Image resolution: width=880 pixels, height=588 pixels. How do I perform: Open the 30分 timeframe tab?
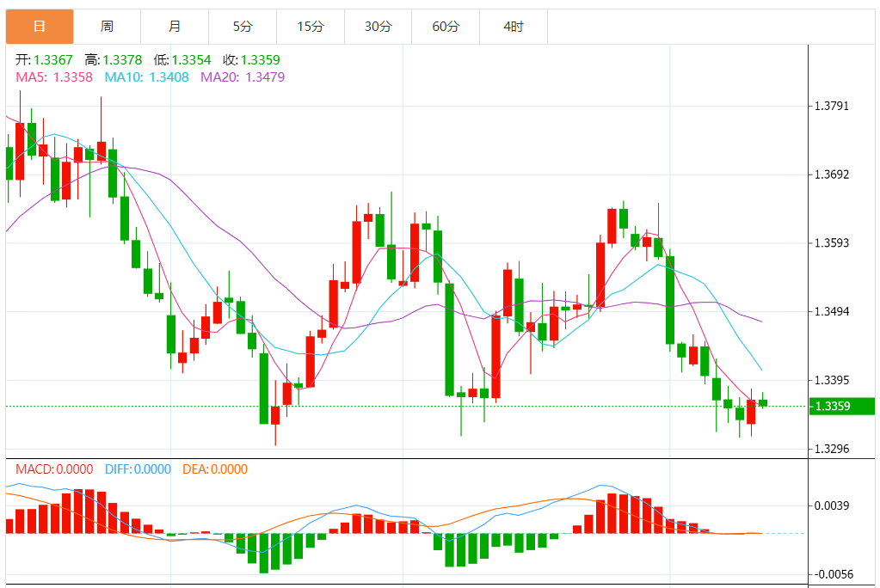[x=378, y=27]
